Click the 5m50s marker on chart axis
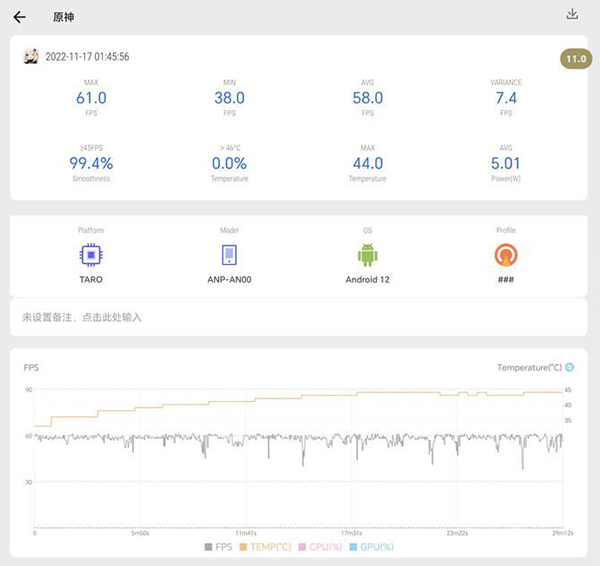This screenshot has height=566, width=600. (140, 534)
